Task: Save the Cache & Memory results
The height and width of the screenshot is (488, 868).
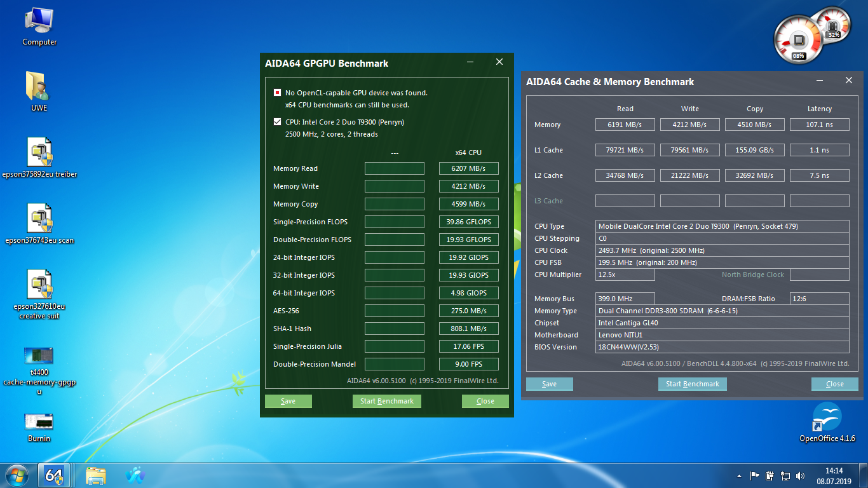Action: (549, 384)
